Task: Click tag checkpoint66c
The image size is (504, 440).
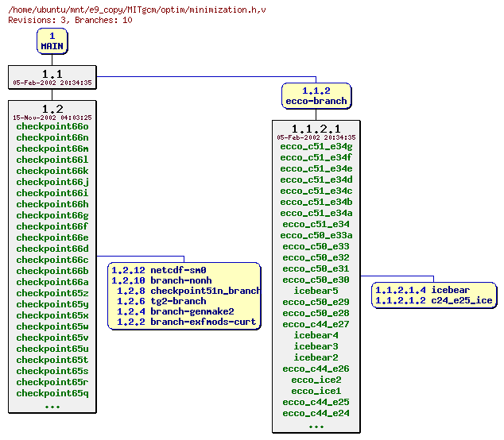Action: [x=52, y=260]
